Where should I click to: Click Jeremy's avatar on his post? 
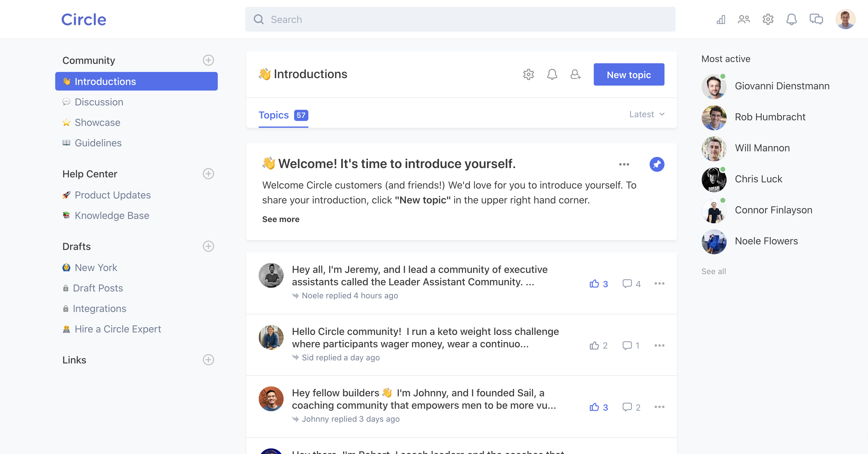271,275
